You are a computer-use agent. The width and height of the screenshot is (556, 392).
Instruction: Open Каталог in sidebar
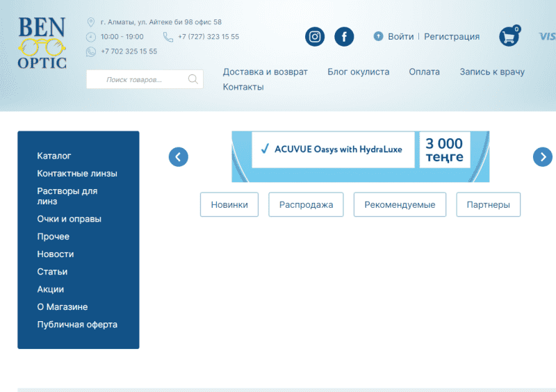[54, 156]
